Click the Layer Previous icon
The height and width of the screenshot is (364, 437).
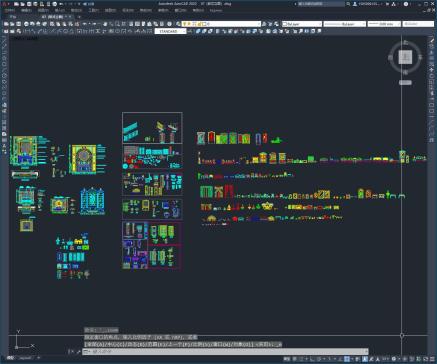(x=270, y=24)
